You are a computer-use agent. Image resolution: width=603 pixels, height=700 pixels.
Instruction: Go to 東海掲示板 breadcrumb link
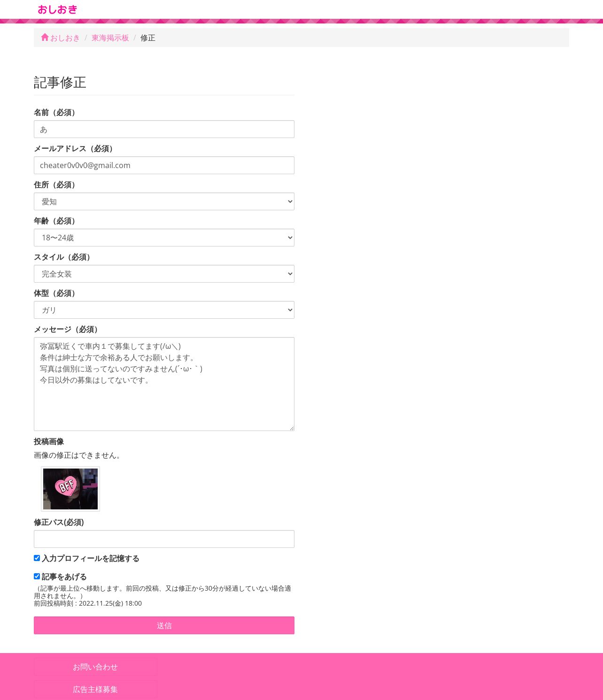110,38
